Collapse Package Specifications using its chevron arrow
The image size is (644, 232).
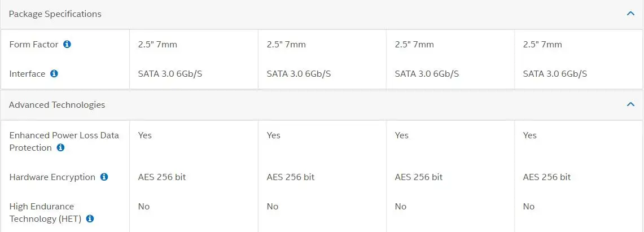tap(631, 14)
